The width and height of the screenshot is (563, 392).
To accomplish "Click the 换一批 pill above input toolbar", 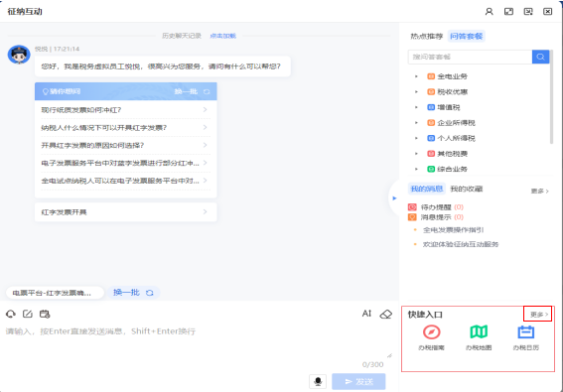I will (133, 293).
